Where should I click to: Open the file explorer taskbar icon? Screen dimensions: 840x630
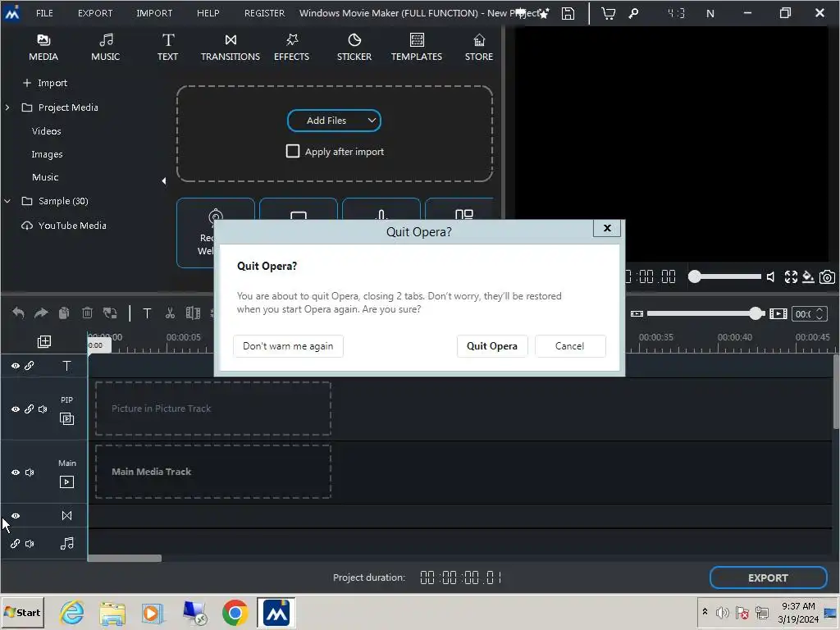[112, 613]
